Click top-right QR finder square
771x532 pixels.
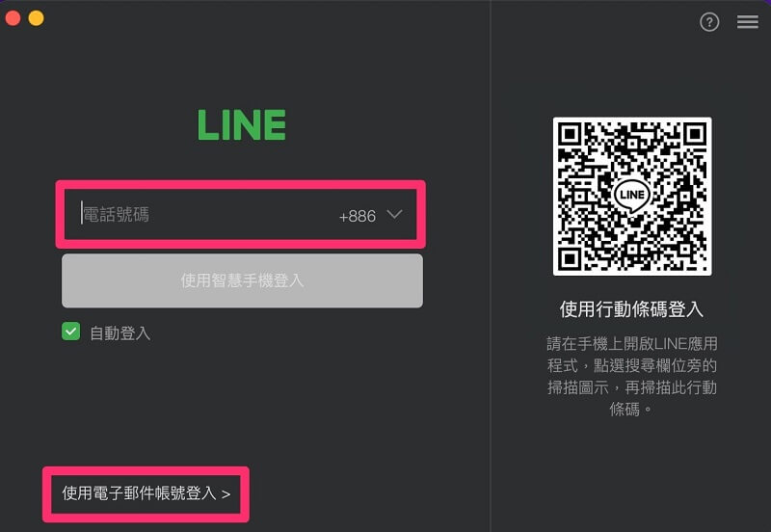pyautogui.click(x=694, y=134)
